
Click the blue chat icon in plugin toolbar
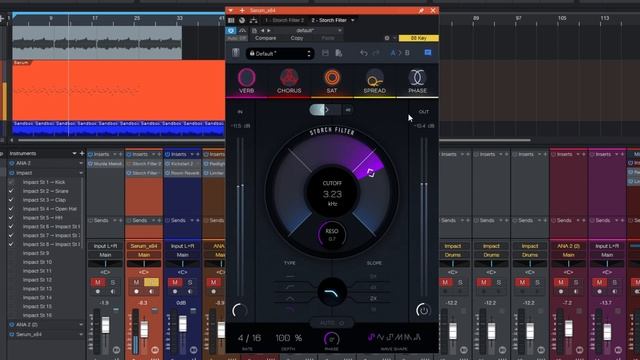click(428, 53)
